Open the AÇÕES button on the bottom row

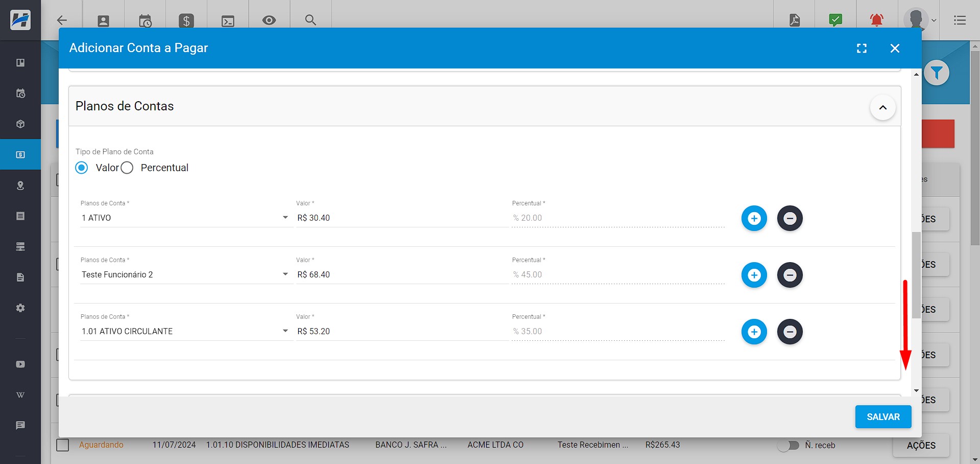[921, 446]
